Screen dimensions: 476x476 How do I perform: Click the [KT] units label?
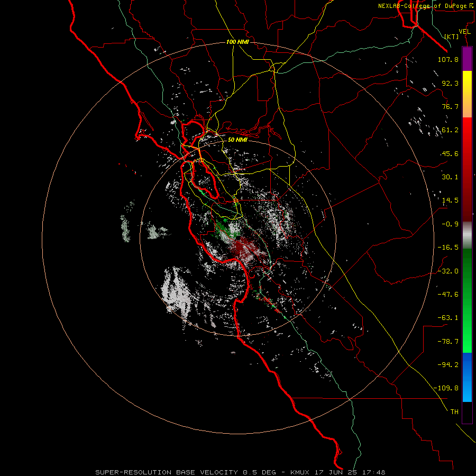(x=452, y=36)
